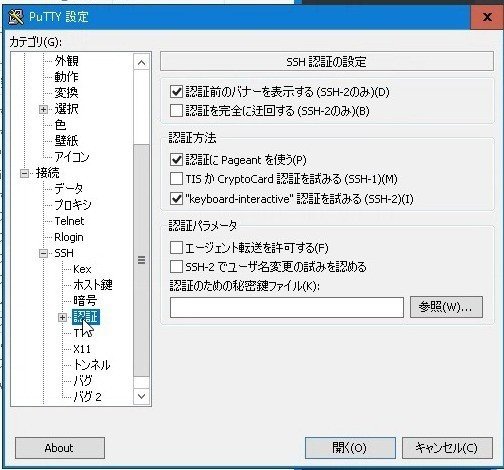Click category tree scrollbar thumb
This screenshot has height=470, width=504.
pos(141,260)
